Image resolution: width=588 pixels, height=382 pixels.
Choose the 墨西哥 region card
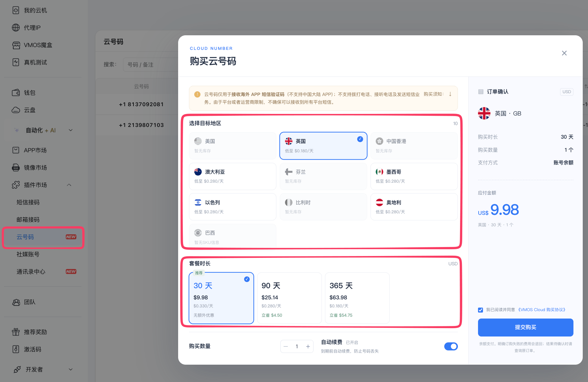tap(414, 176)
